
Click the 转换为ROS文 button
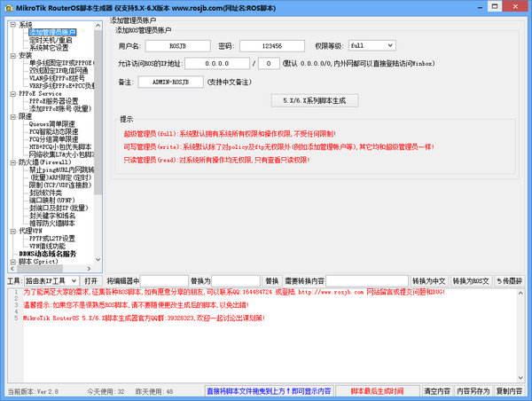471,281
